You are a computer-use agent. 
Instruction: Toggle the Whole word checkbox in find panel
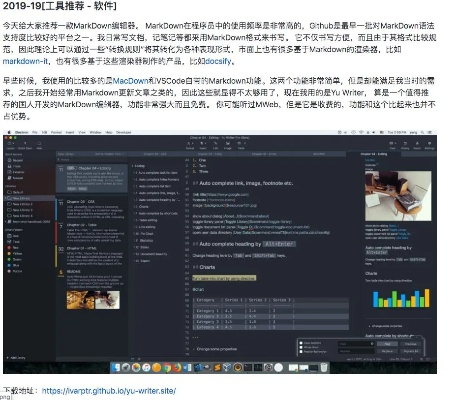pos(301,347)
